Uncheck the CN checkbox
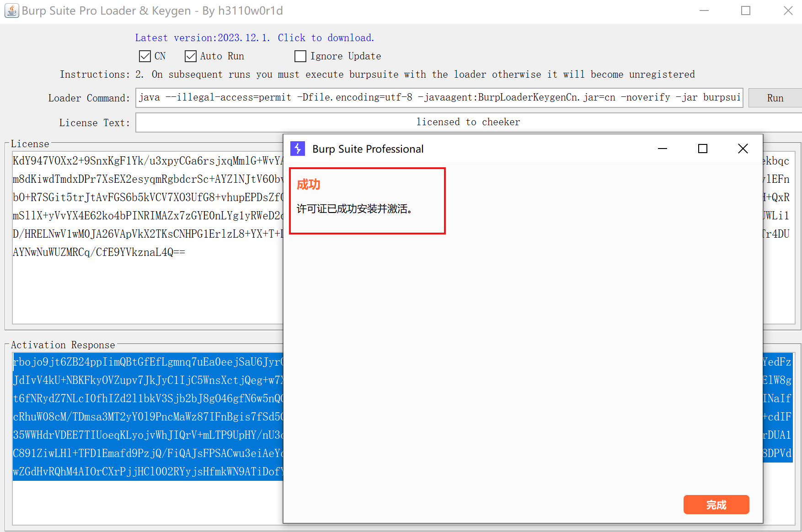This screenshot has width=802, height=532. tap(145, 56)
